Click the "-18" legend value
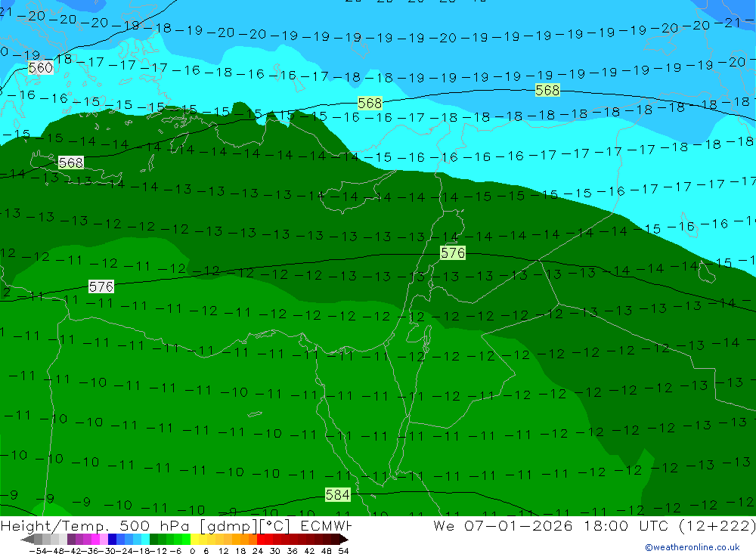756x554 pixels. tap(142, 551)
